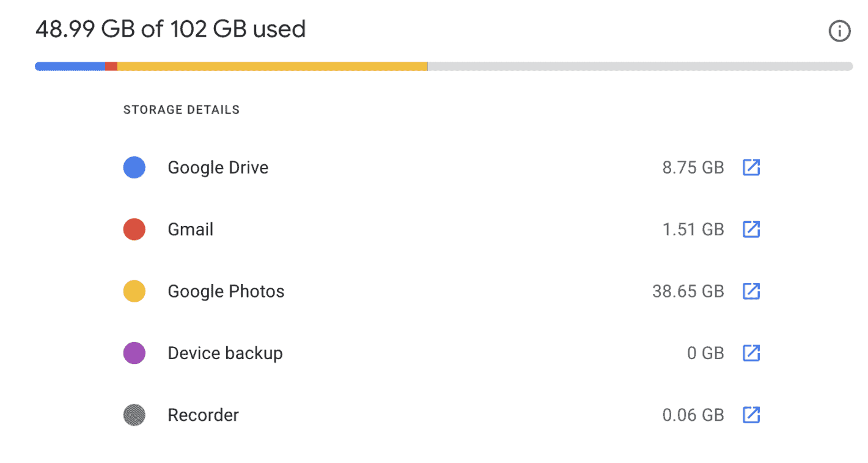
Task: Click the storage info icon
Action: (839, 31)
